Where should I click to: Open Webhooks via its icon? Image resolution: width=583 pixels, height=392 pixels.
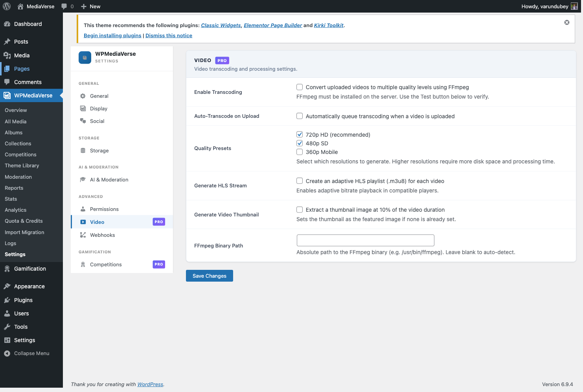pos(83,235)
